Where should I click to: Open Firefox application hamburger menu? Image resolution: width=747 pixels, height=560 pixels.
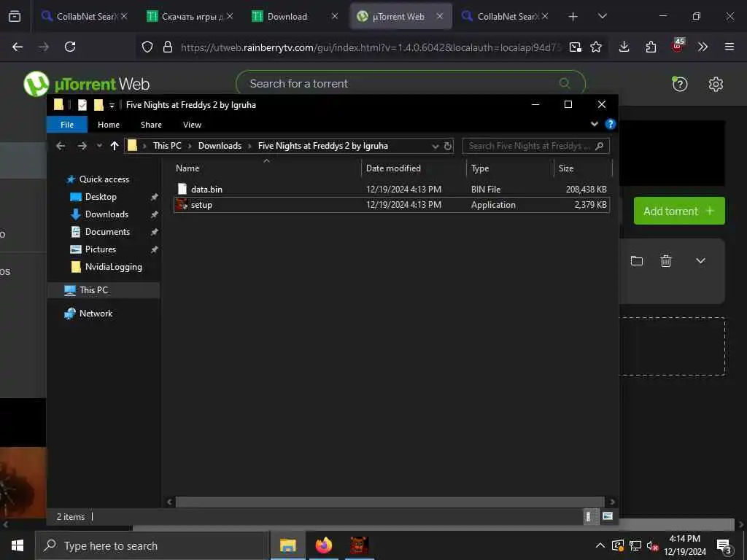[x=729, y=47]
